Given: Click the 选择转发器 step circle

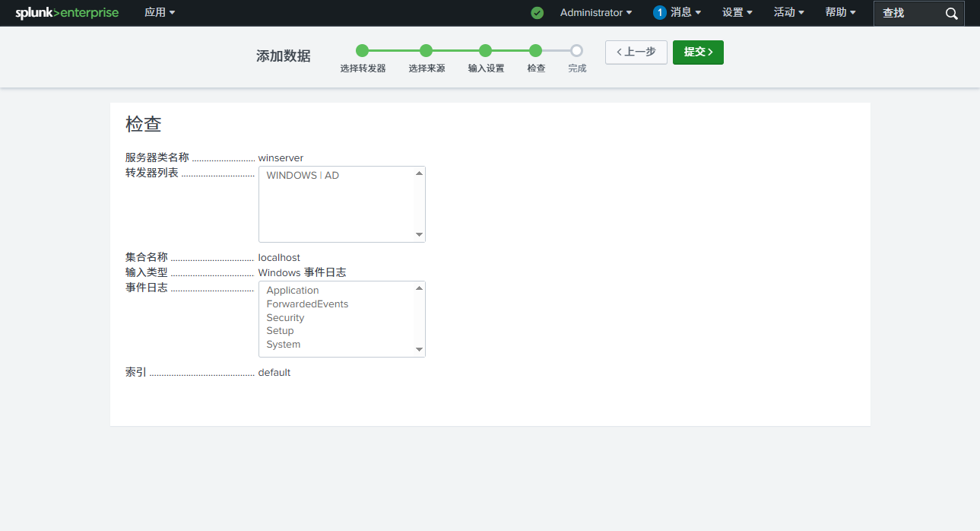Looking at the screenshot, I should [363, 50].
